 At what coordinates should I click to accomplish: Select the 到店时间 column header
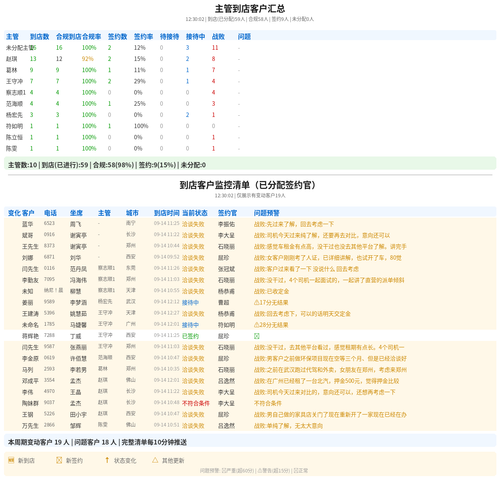pyautogui.click(x=167, y=213)
